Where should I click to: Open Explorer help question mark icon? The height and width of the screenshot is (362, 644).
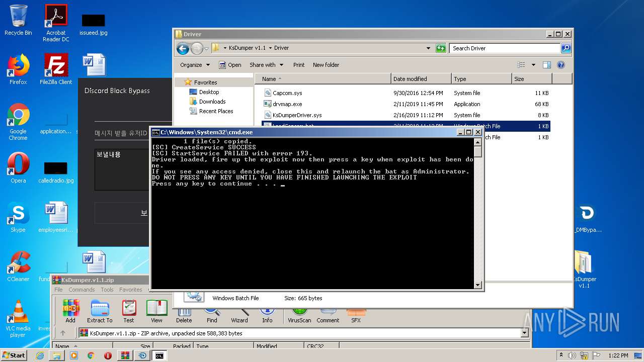(561, 65)
